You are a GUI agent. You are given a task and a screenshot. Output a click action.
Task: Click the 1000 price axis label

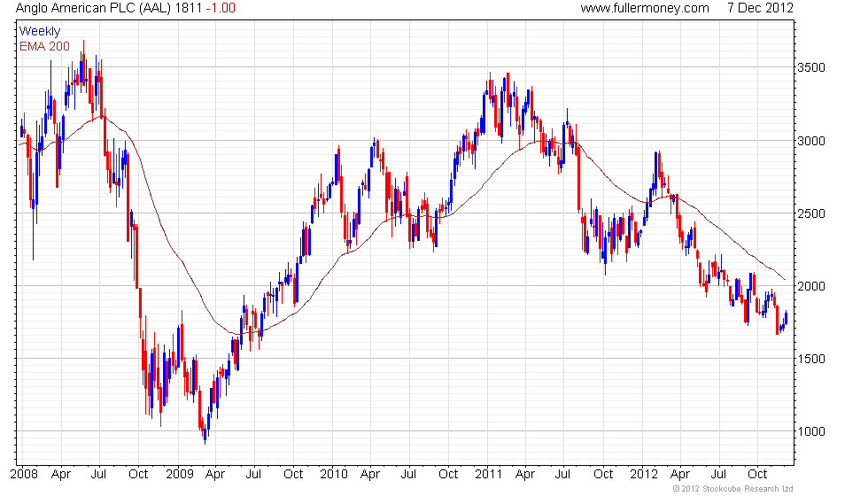coord(810,432)
